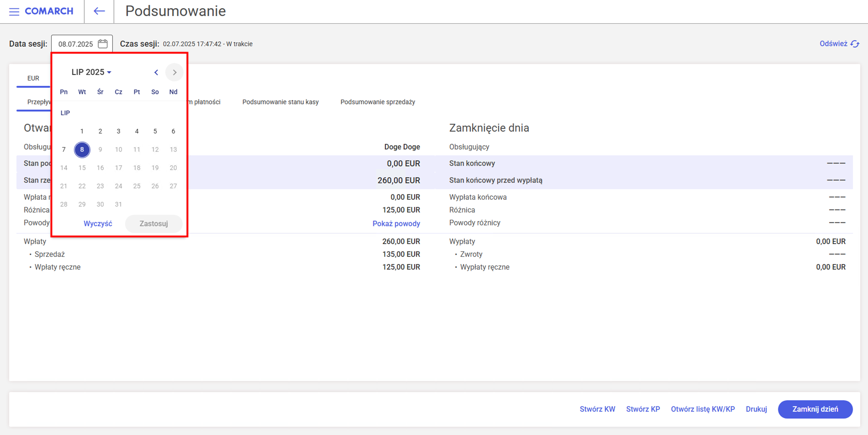Viewport: 868px width, 435px height.
Task: Open the calendar icon in date field
Action: pos(103,44)
